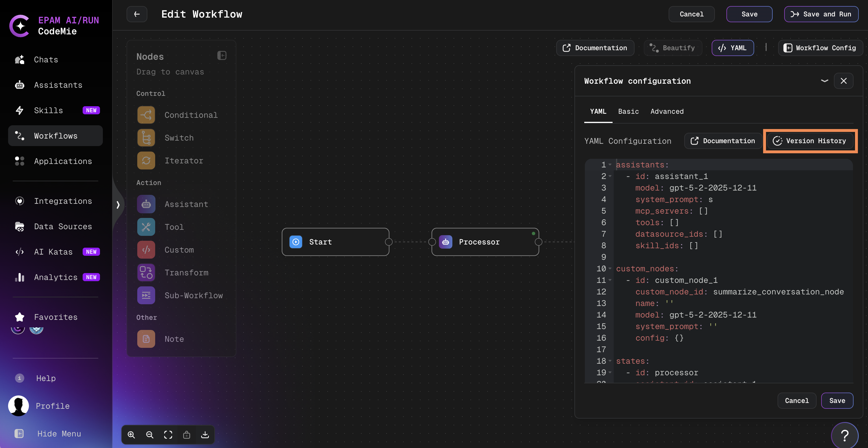Select the Assistant node icon
The height and width of the screenshot is (448, 868).
(146, 204)
